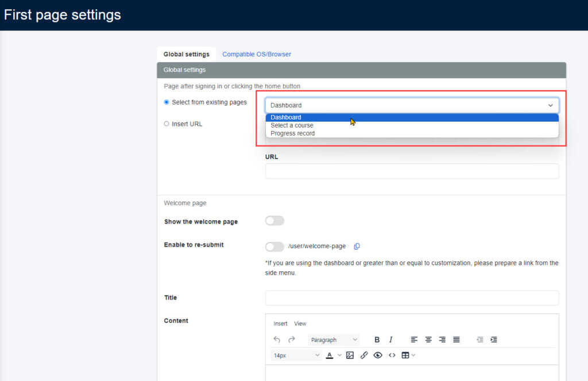Click the URL input field
This screenshot has height=381, width=588.
[412, 171]
